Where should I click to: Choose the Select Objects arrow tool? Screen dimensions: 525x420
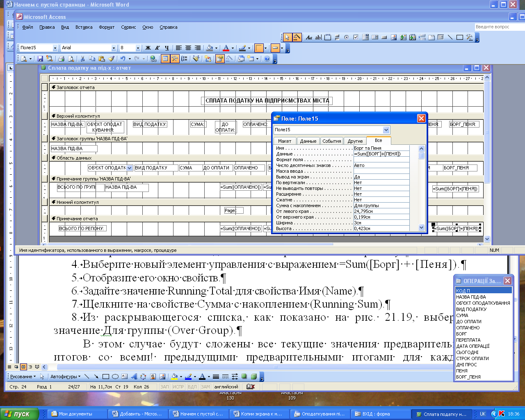288,37
